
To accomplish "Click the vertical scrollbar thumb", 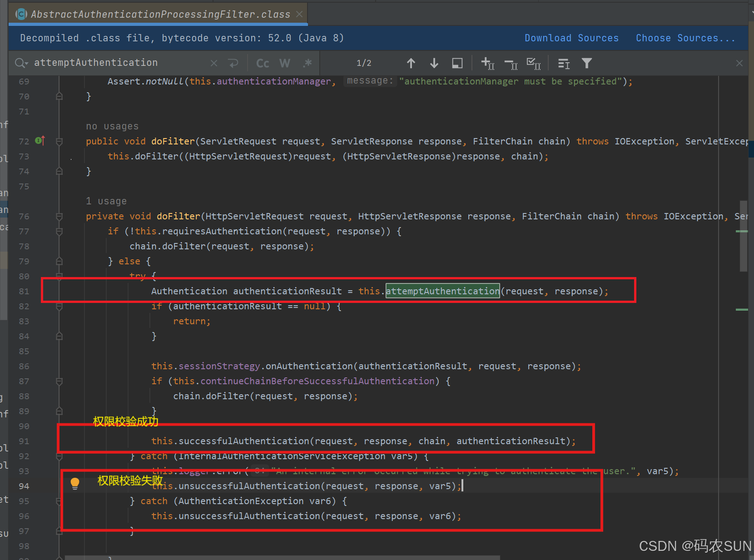I will [743, 236].
